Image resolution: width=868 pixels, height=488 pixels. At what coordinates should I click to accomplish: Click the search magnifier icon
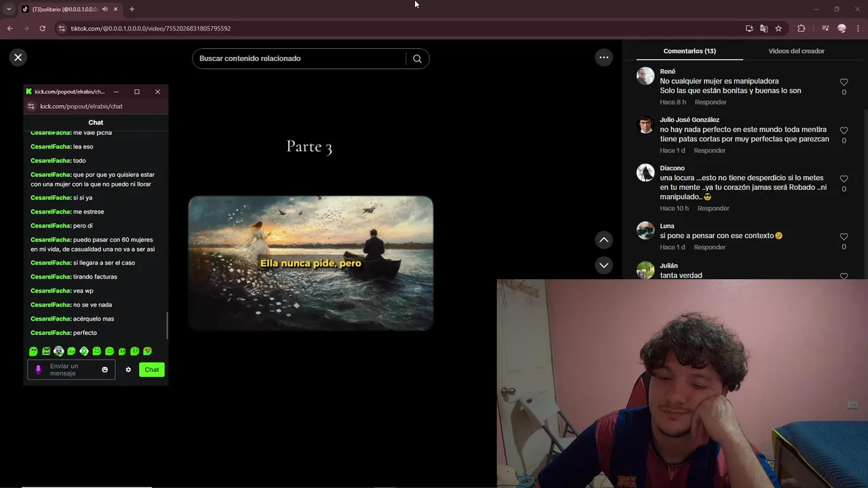pyautogui.click(x=417, y=58)
